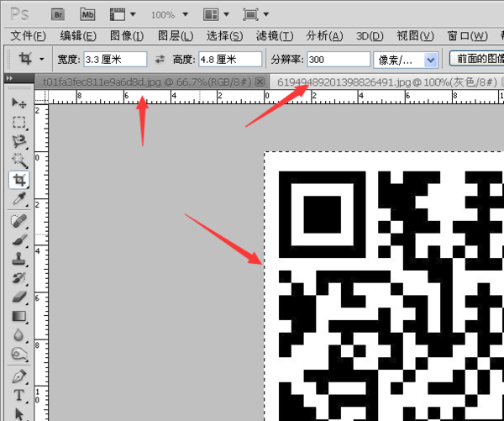
Task: Open the 图层(L) menu
Action: [176, 35]
